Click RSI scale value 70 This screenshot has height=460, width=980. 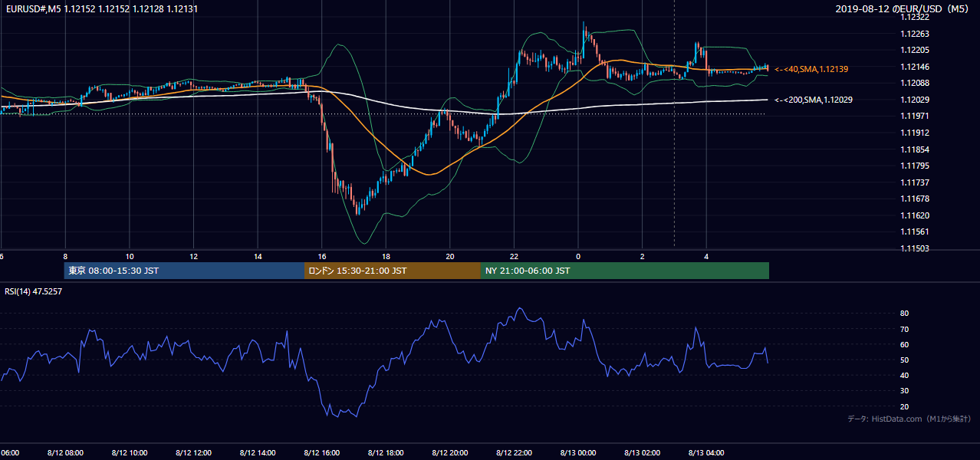[x=905, y=329]
